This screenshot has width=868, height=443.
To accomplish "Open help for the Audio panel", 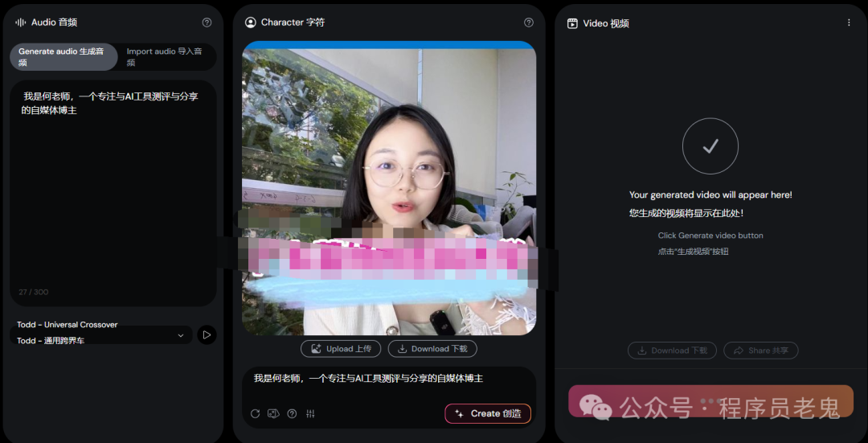I will click(x=207, y=23).
